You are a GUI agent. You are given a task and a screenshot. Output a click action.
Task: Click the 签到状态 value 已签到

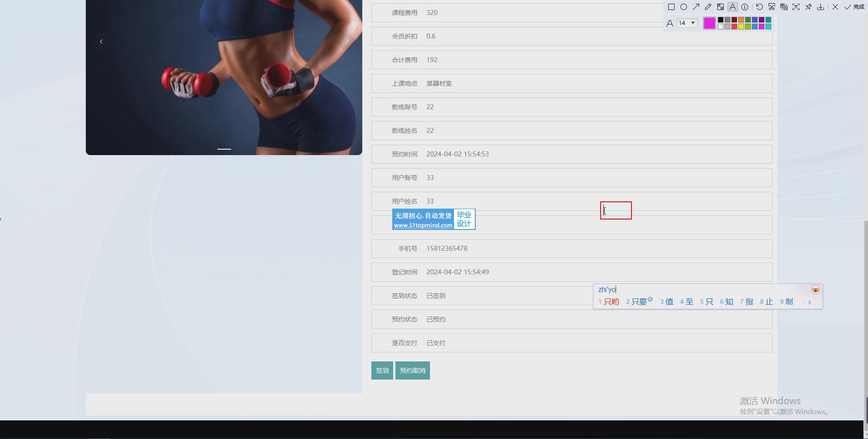tap(436, 296)
